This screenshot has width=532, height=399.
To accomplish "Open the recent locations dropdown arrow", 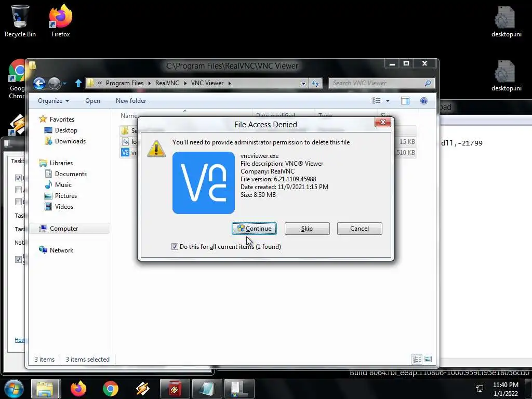I will click(x=64, y=84).
